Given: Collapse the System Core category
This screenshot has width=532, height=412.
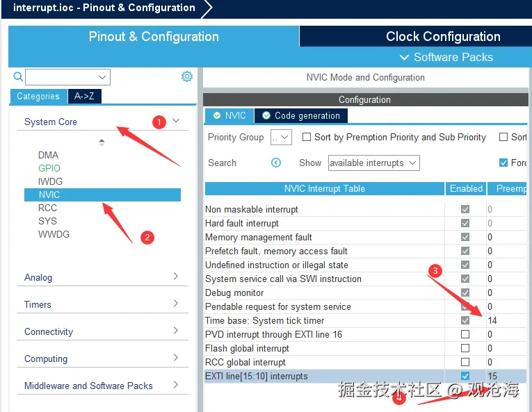Looking at the screenshot, I should (176, 121).
